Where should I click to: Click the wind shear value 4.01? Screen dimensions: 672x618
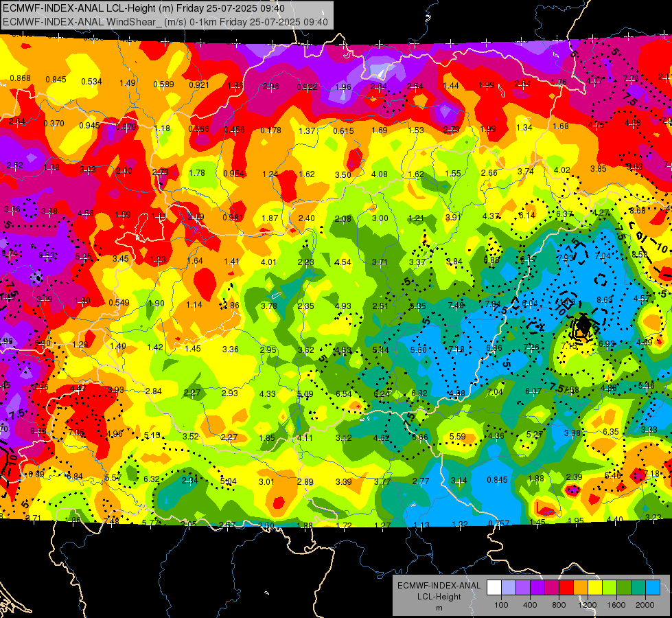click(268, 262)
